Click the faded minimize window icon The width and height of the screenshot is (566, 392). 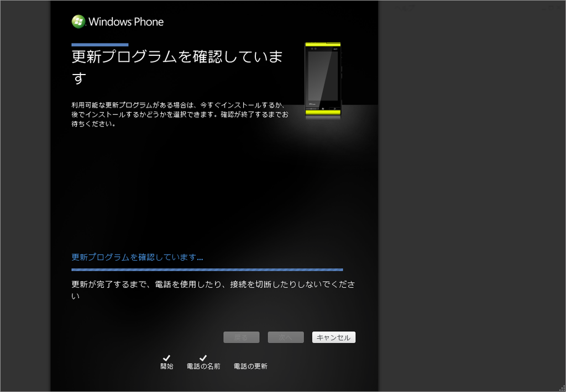544,8
